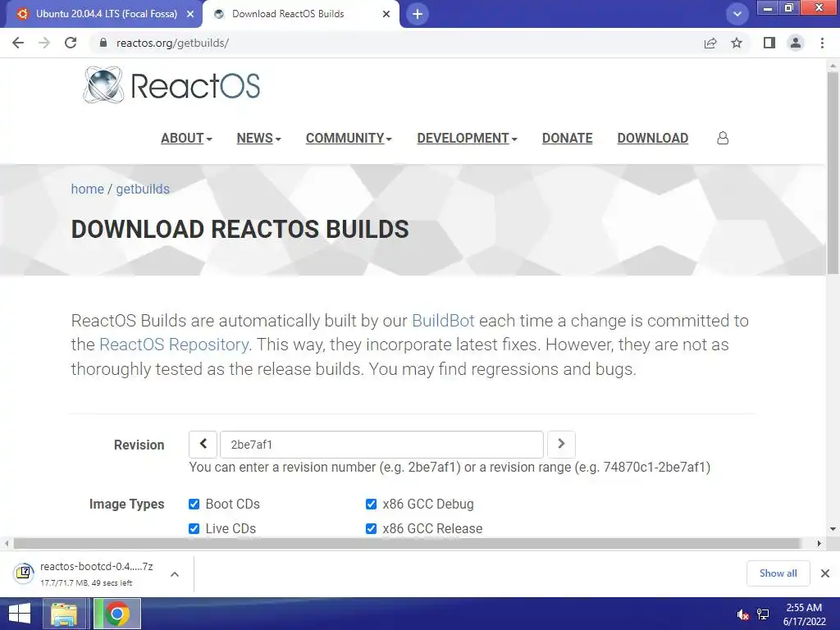Image resolution: width=840 pixels, height=630 pixels.
Task: Go back using the browser back arrow
Action: 18,43
